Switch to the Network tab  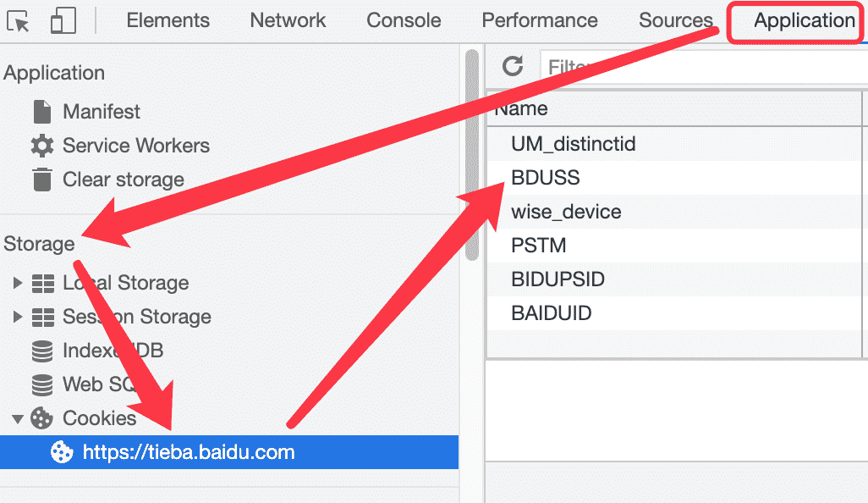[x=288, y=20]
